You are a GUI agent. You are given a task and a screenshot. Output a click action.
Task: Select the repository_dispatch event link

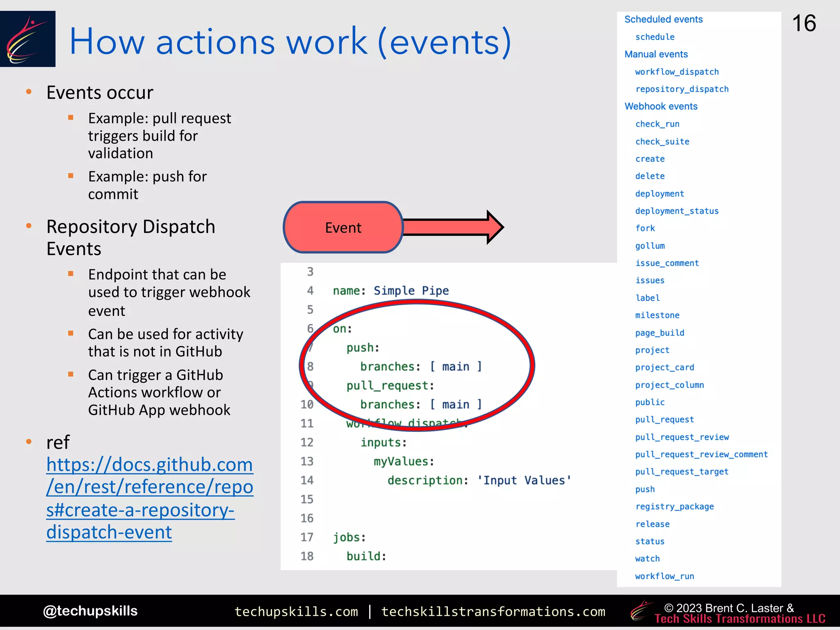(x=682, y=89)
